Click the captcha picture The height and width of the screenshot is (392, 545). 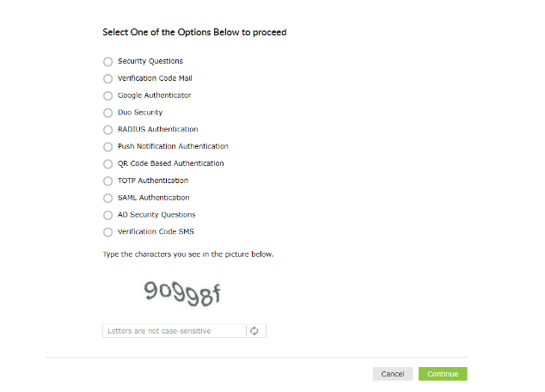183,294
